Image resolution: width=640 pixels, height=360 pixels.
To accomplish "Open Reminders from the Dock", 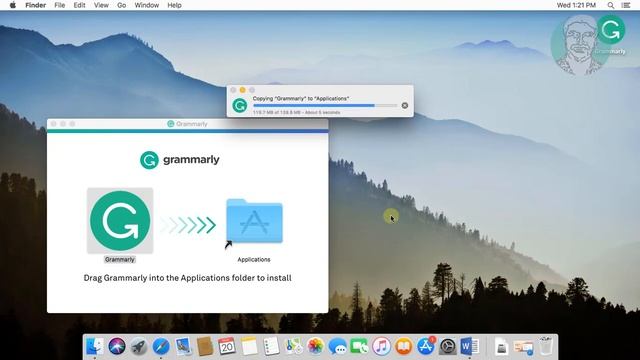I will coord(271,347).
